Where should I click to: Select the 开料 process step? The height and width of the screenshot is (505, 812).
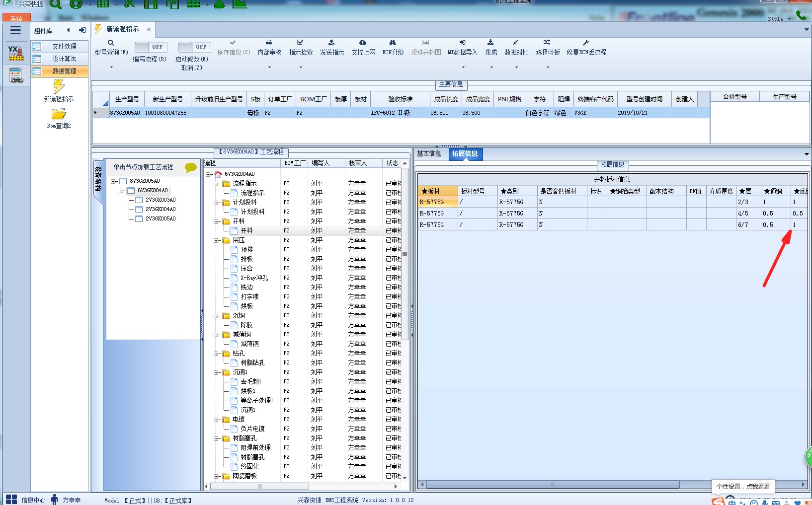(x=246, y=231)
